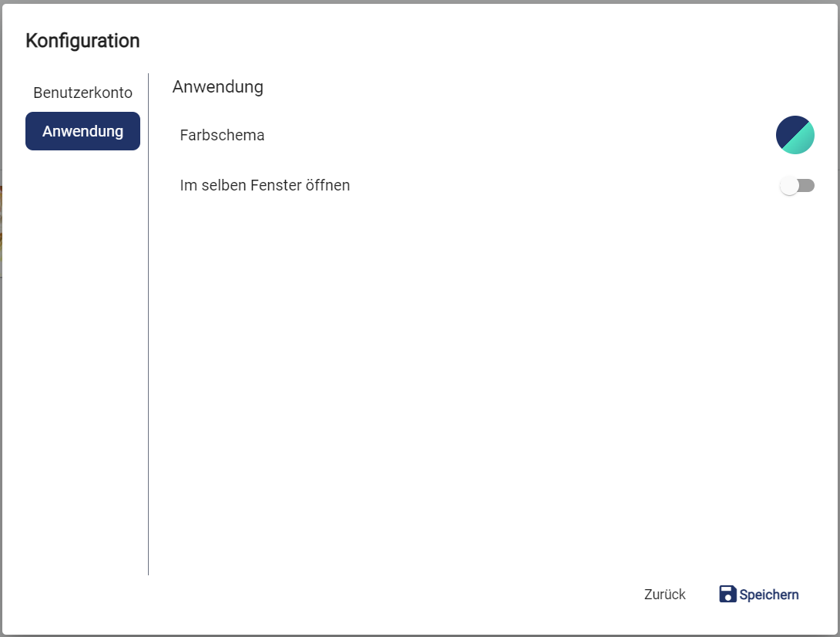The image size is (840, 637).
Task: Click the Speichern button text
Action: coord(768,595)
